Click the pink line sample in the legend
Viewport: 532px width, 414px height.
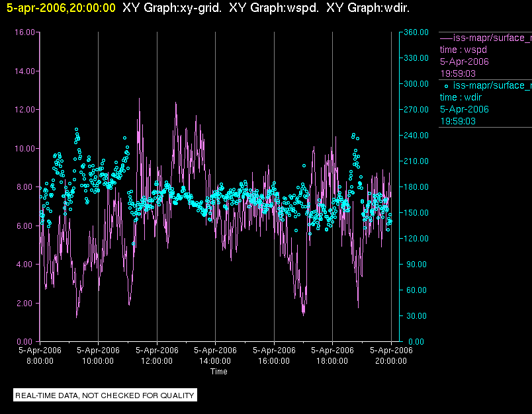pyautogui.click(x=446, y=38)
